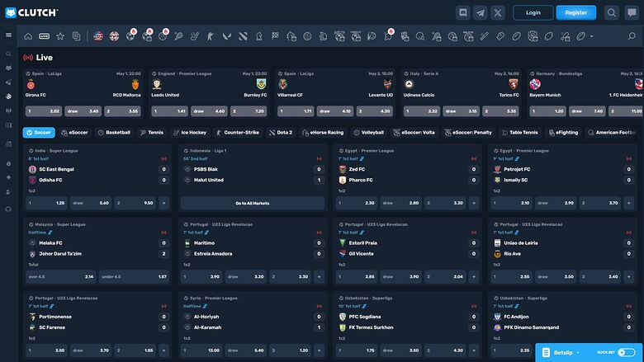644x362 pixels.
Task: Open Favorites star icon in sports bar
Action: [x=60, y=36]
